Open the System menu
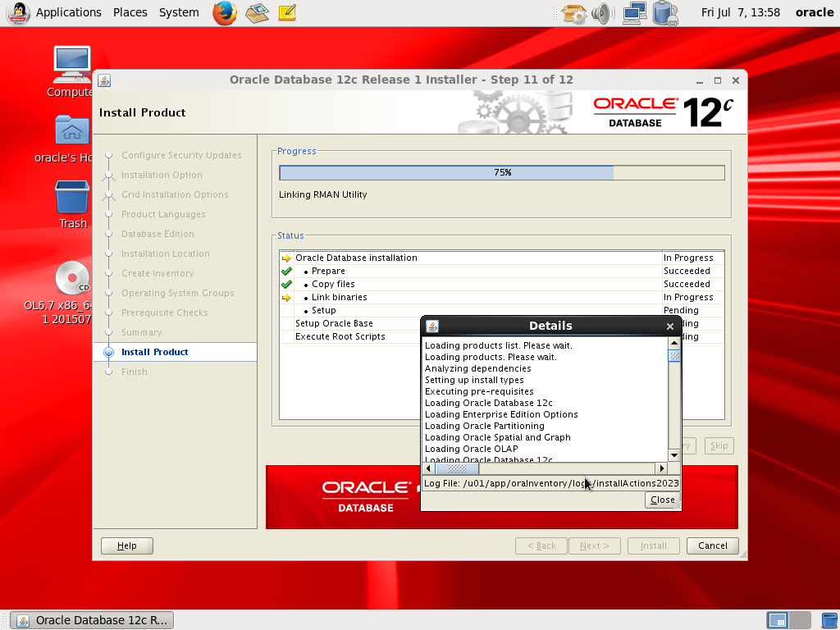Screen dimensions: 840x630 179,12
